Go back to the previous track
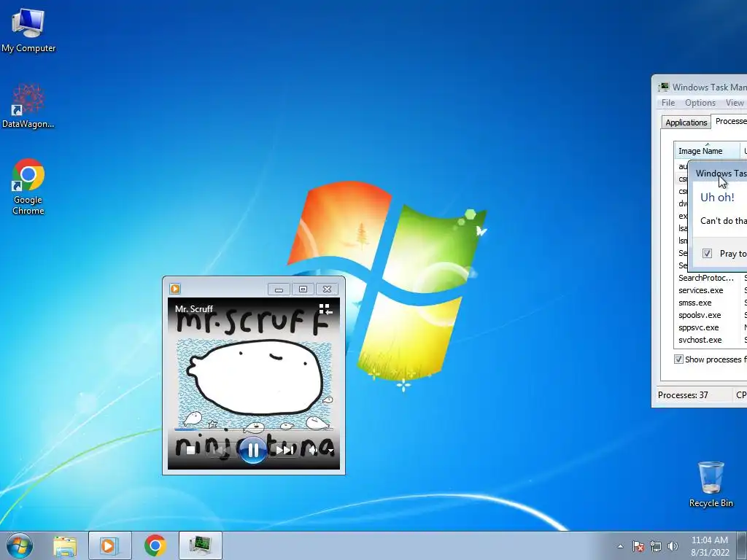The height and width of the screenshot is (560, 747). click(220, 450)
